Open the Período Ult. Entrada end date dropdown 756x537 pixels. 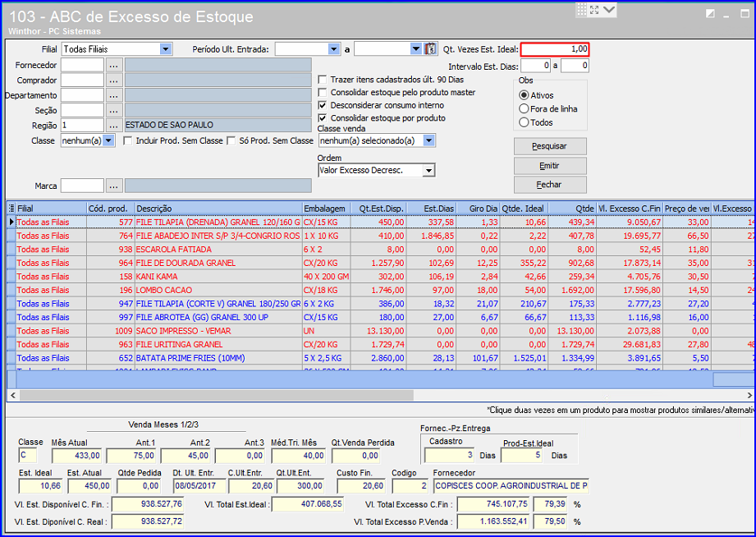(x=415, y=48)
